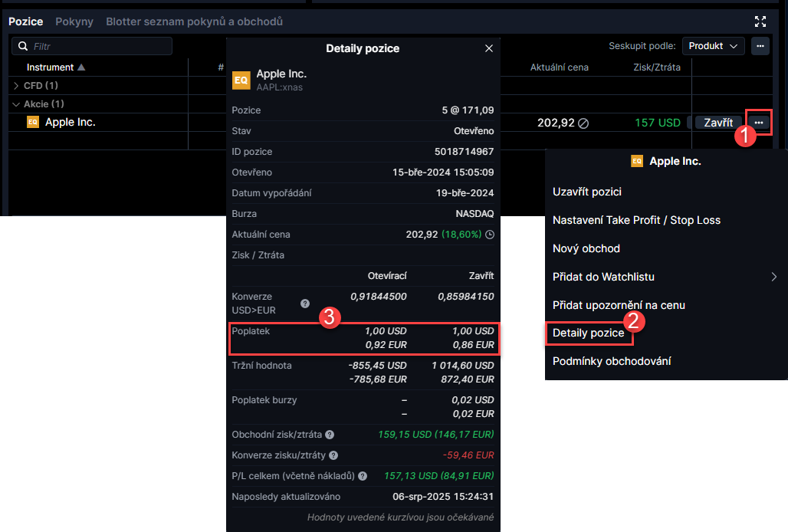This screenshot has height=532, width=788.
Task: Click the settlement date 19-bře-2024
Action: pyautogui.click(x=465, y=193)
